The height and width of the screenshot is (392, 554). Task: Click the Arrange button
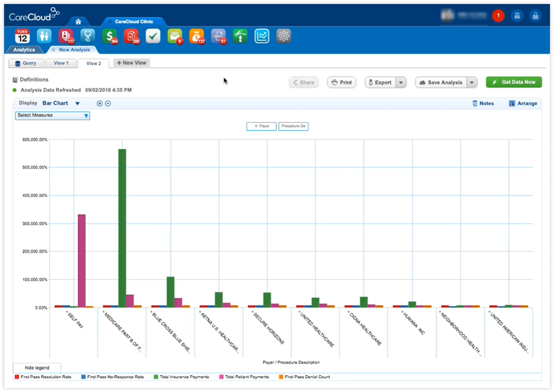[523, 104]
